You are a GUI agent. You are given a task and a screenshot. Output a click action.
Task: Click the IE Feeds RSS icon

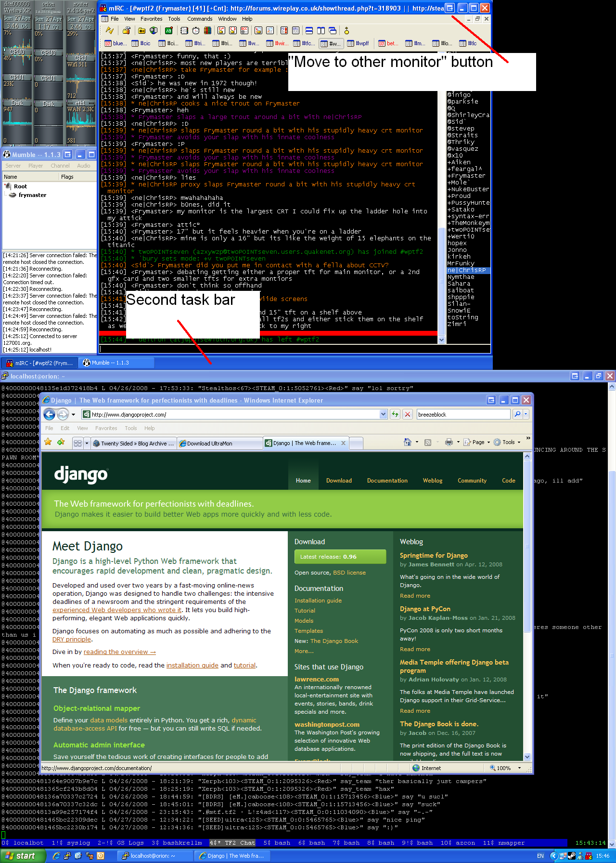click(x=428, y=442)
